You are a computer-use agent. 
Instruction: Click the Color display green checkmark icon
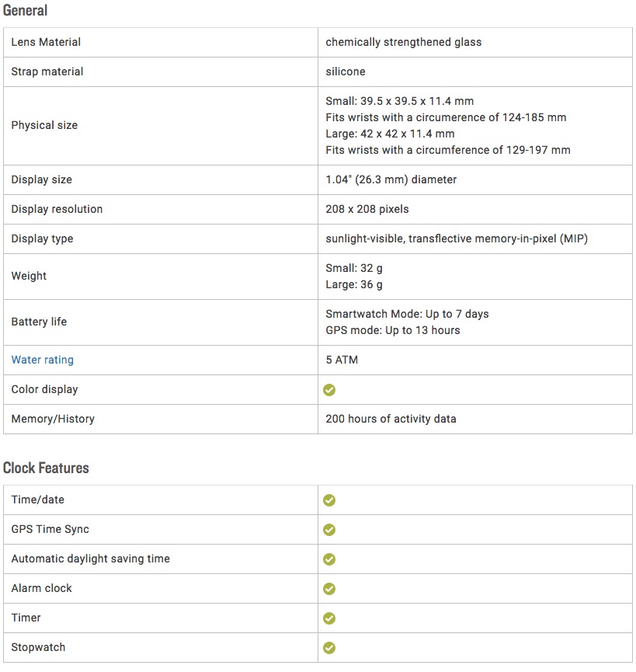pyautogui.click(x=329, y=389)
